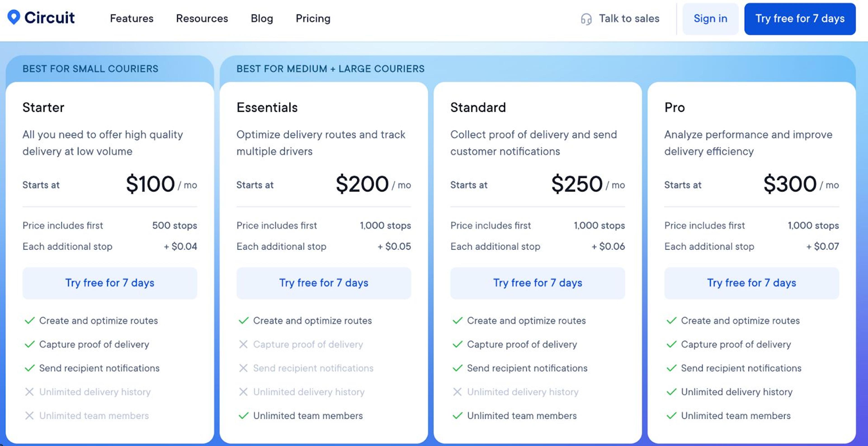The height and width of the screenshot is (446, 868).
Task: Click Sign in
Action: pos(710,19)
